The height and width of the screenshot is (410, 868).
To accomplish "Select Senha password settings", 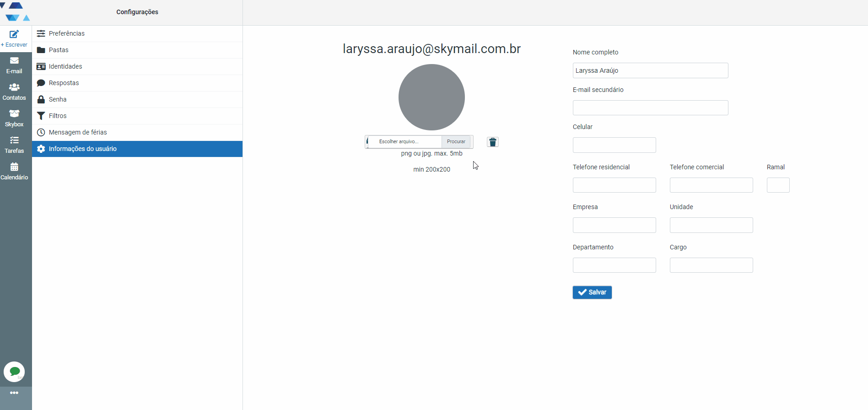I will pos(137,99).
